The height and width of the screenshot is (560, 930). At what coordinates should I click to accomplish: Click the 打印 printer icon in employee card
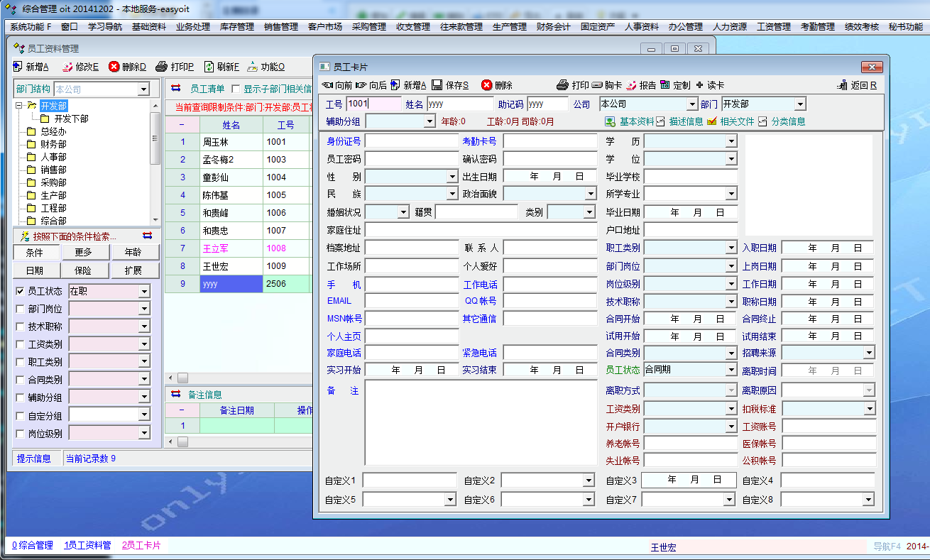tap(562, 85)
